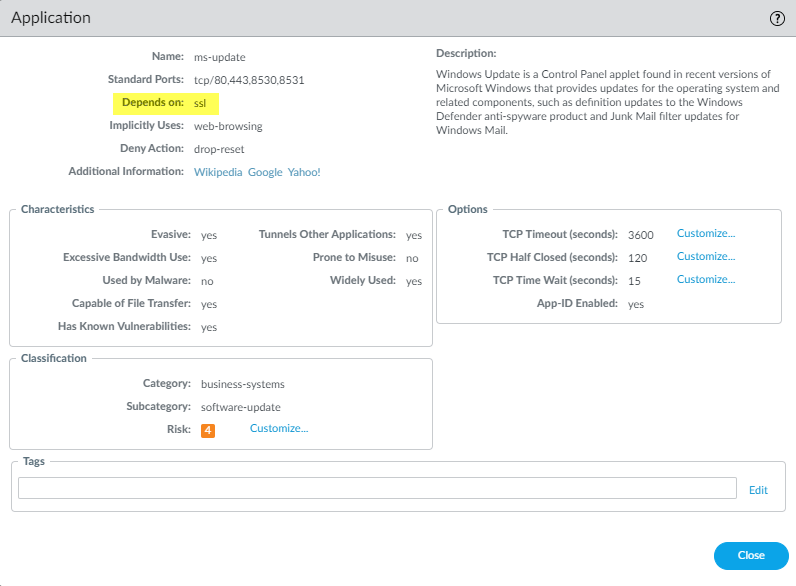The height and width of the screenshot is (586, 796).
Task: Customize the TCP Timeout value
Action: point(705,234)
